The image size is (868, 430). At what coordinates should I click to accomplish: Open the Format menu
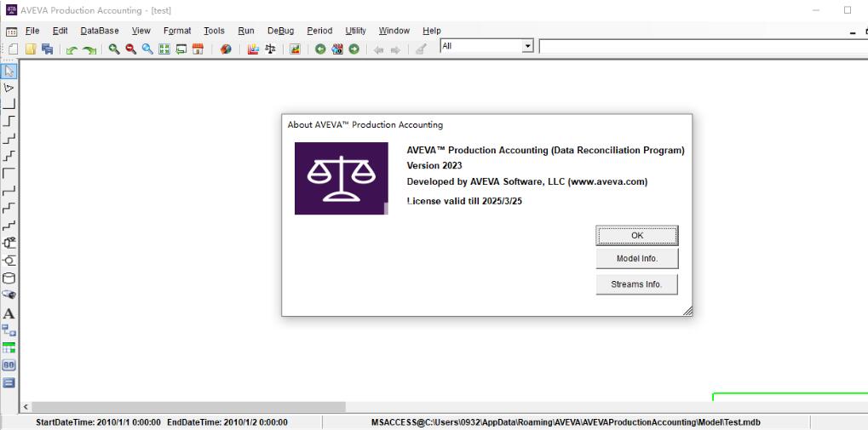pyautogui.click(x=177, y=31)
